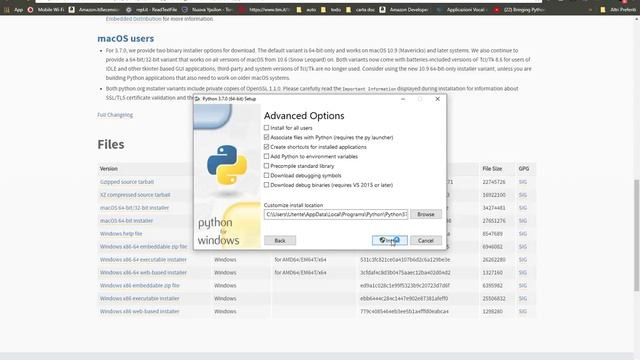The image size is (640, 360).
Task: Download 'Windows x86-64 embeddable zip file'
Action: click(x=143, y=247)
